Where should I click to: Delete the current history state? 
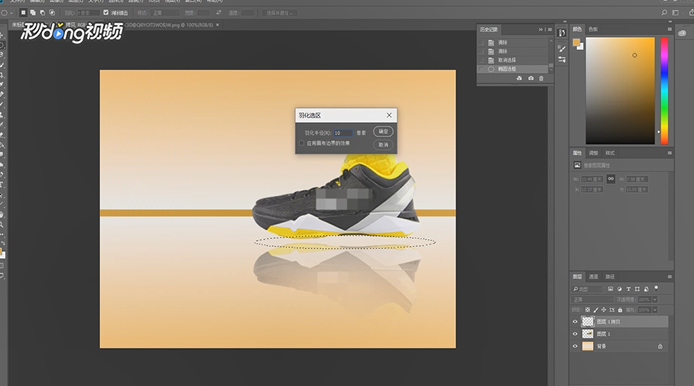click(x=541, y=78)
